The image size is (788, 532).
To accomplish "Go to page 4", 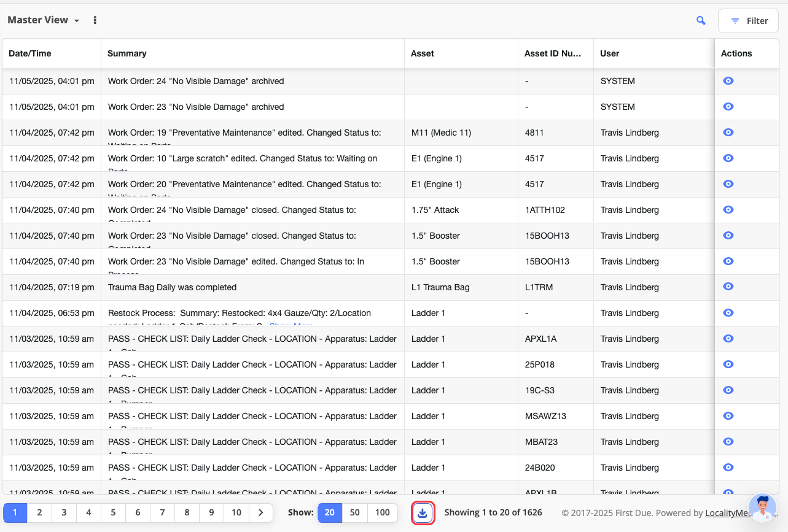I will point(88,512).
